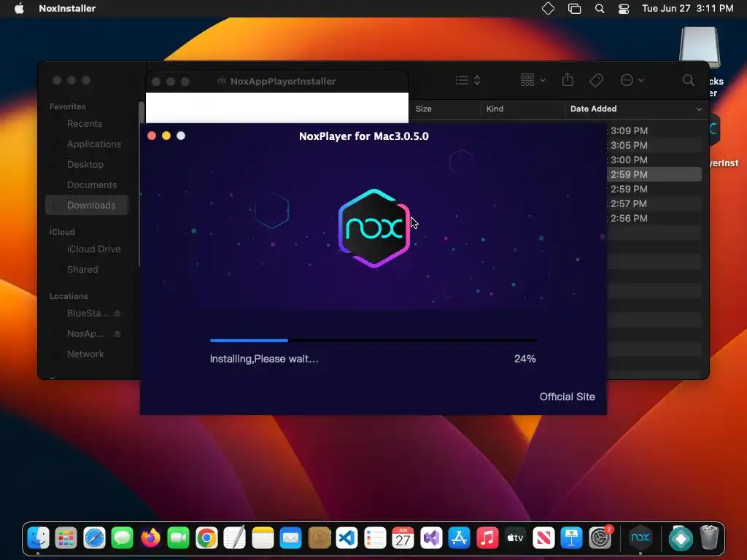Expand the Finder group-by dropdown
The width and height of the screenshot is (747, 560).
pyautogui.click(x=533, y=80)
